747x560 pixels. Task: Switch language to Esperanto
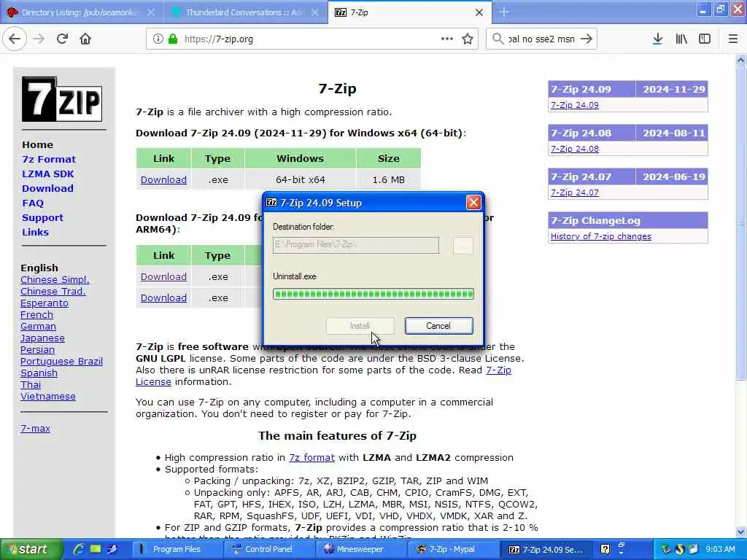[44, 303]
